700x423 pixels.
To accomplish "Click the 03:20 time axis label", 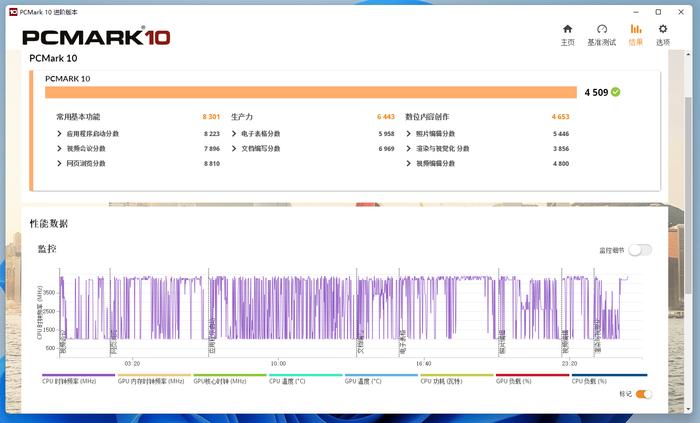I will pyautogui.click(x=132, y=364).
